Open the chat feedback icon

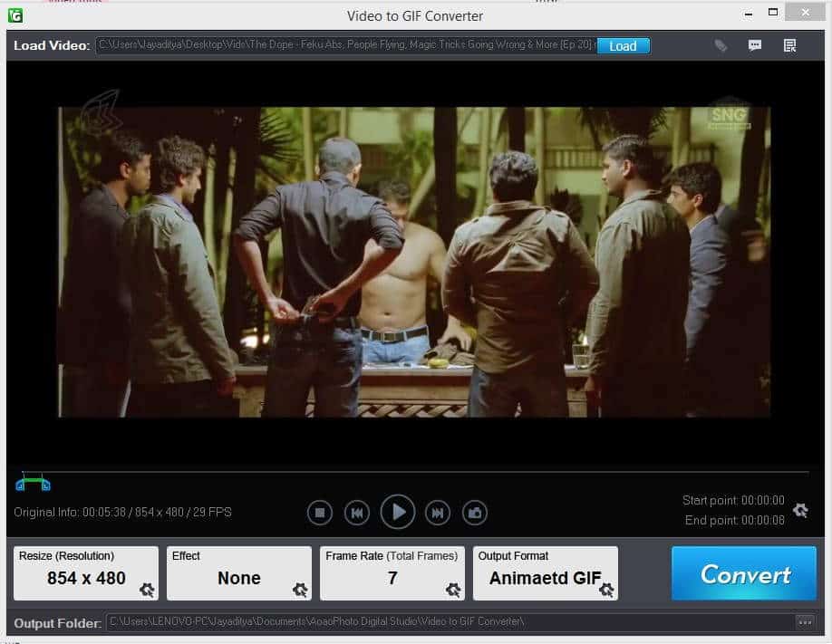point(755,45)
